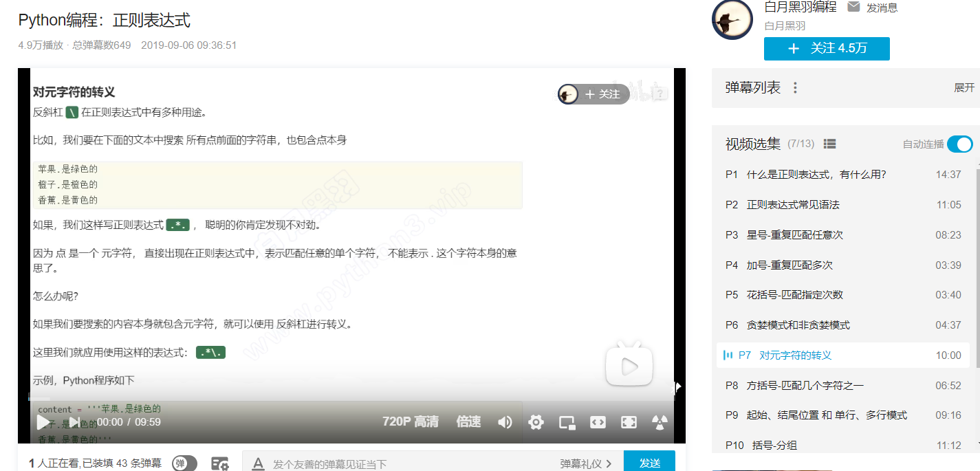
Task: Enable picture-in-picture mode
Action: 567,423
